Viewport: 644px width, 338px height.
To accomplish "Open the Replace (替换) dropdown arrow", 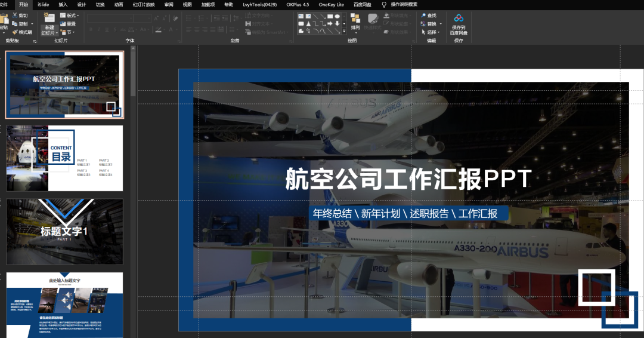I will 441,24.
